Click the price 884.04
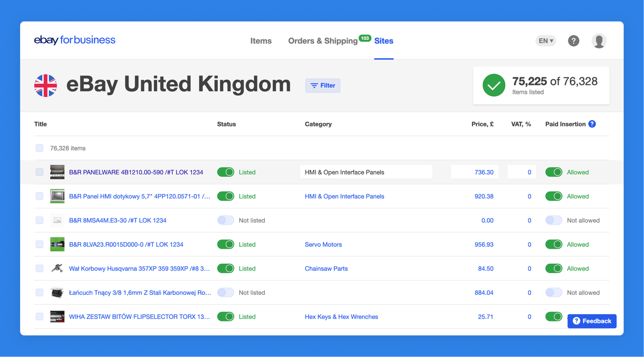The image size is (644, 357). [x=484, y=293]
